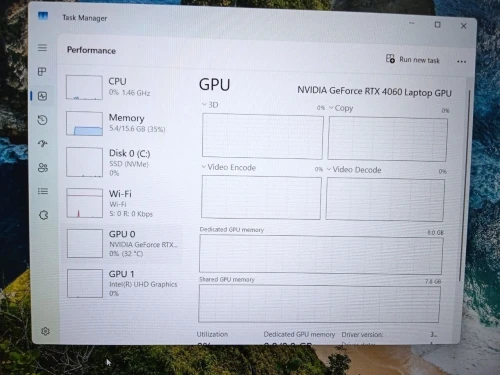Click the Copy engine usage graph

388,139
